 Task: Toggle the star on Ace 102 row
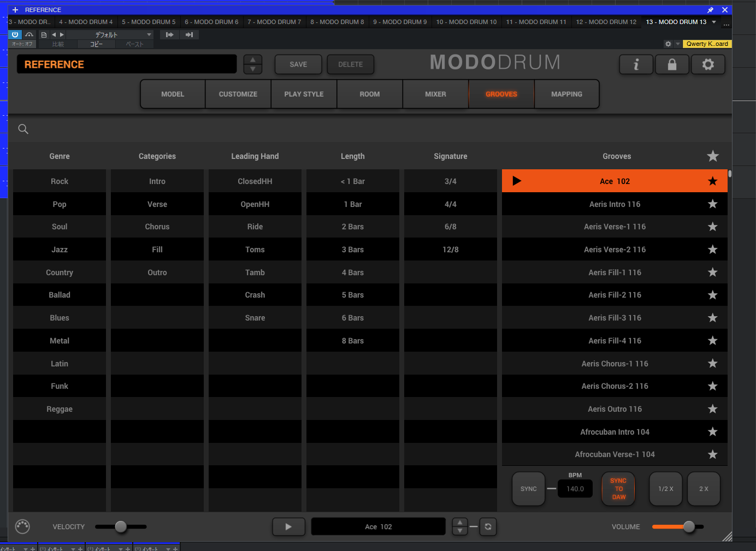tap(713, 181)
